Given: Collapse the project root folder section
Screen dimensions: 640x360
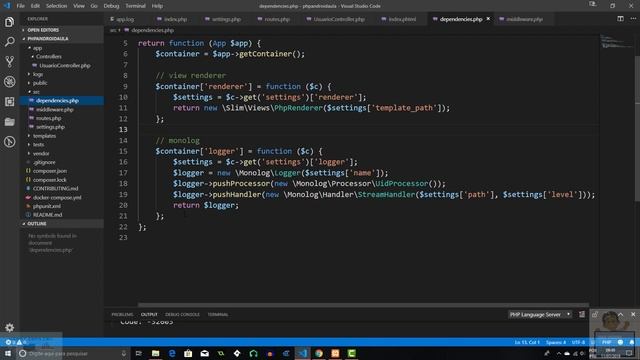Looking at the screenshot, I should [x=62, y=38].
